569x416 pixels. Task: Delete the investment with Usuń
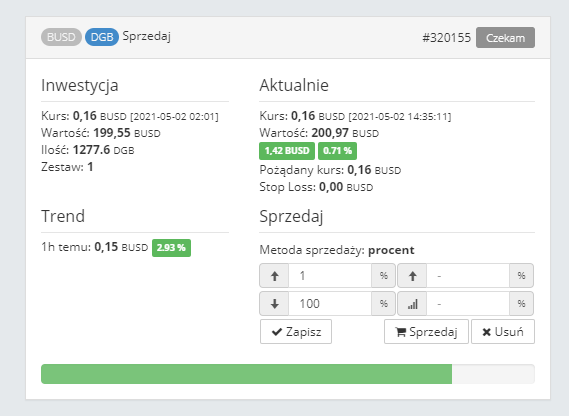point(503,331)
